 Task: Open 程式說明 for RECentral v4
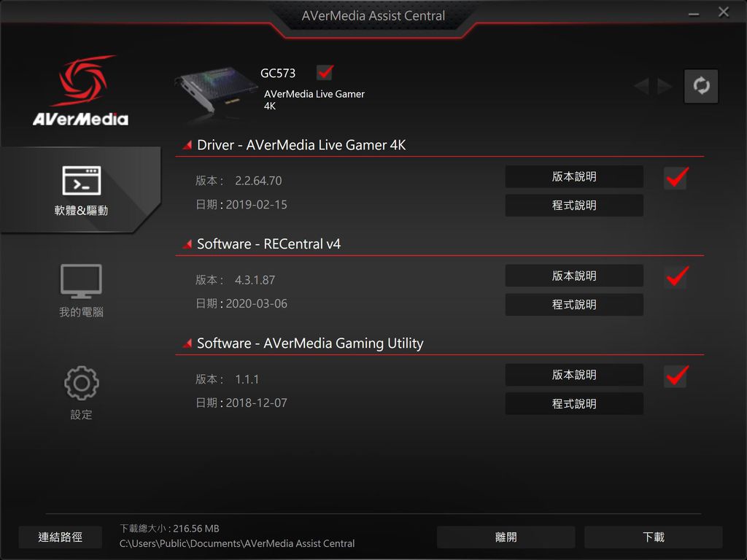coord(574,305)
